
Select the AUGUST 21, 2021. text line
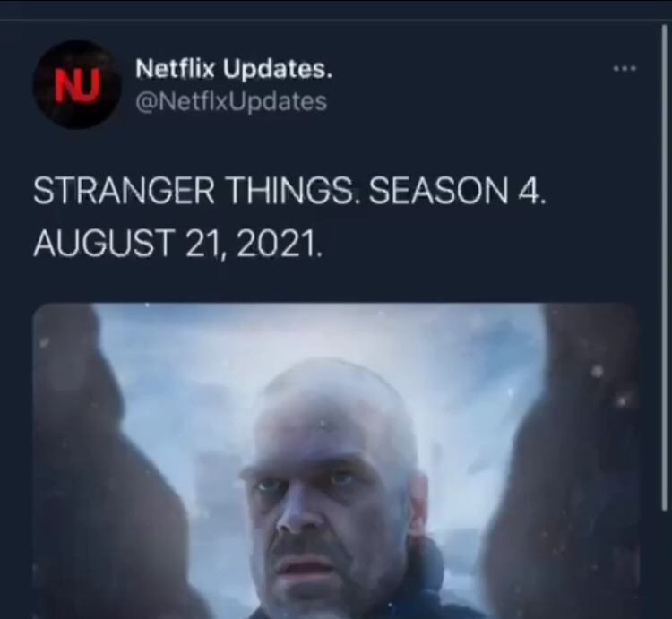177,243
